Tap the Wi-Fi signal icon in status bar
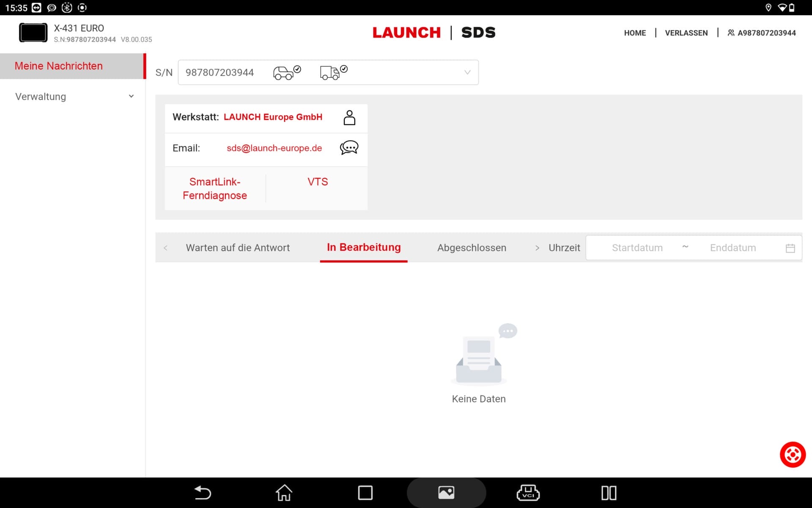The width and height of the screenshot is (812, 508). (x=782, y=8)
